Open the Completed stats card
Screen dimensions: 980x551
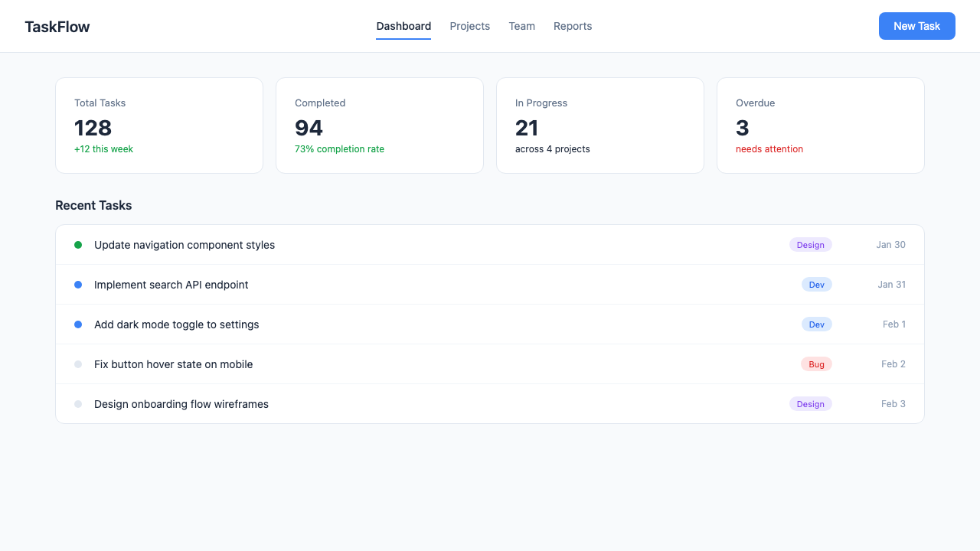click(380, 126)
